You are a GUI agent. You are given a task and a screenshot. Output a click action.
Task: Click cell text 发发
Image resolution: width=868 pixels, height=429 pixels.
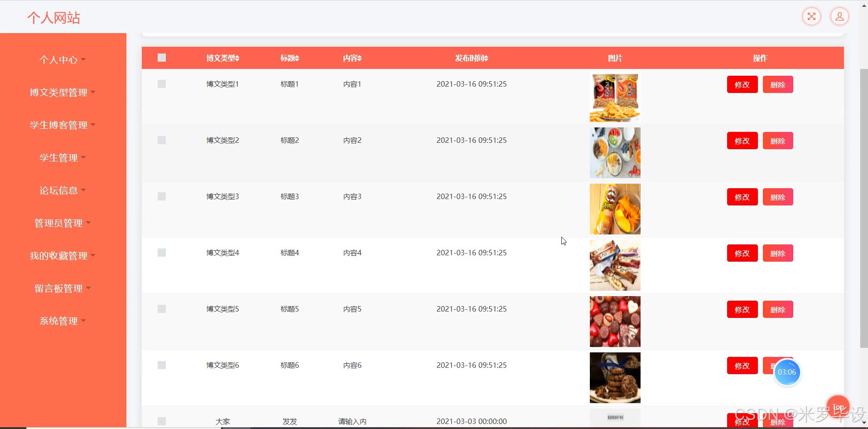pyautogui.click(x=289, y=421)
